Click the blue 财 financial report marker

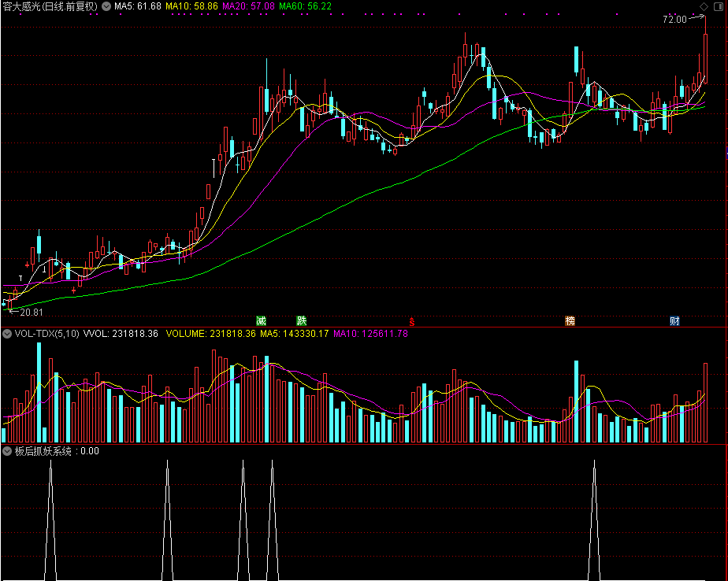pyautogui.click(x=674, y=320)
